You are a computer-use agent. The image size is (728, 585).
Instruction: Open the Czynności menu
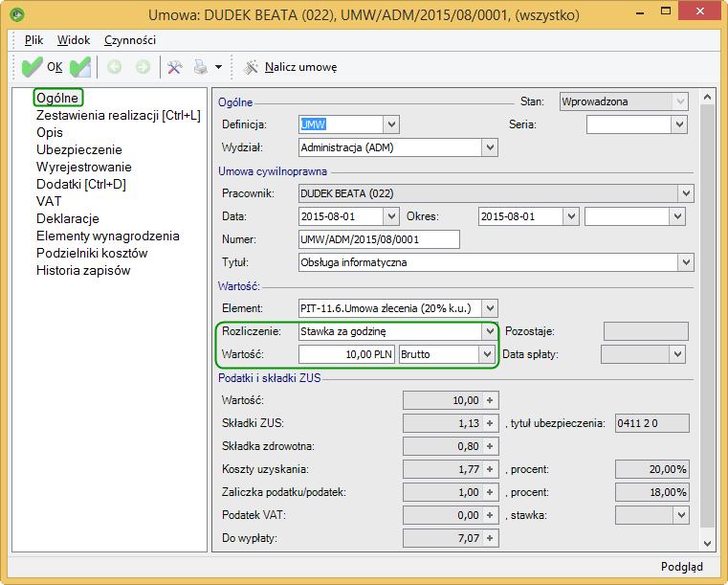(x=130, y=40)
